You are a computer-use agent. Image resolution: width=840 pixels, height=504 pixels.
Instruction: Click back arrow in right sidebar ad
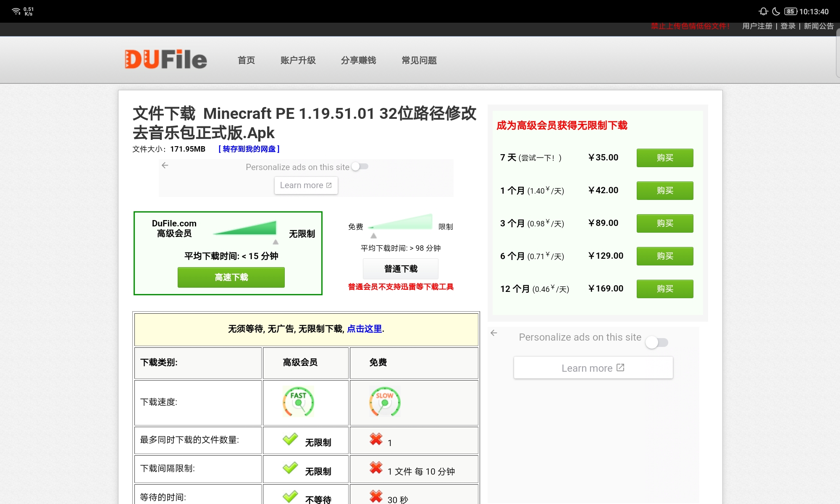pos(494,333)
